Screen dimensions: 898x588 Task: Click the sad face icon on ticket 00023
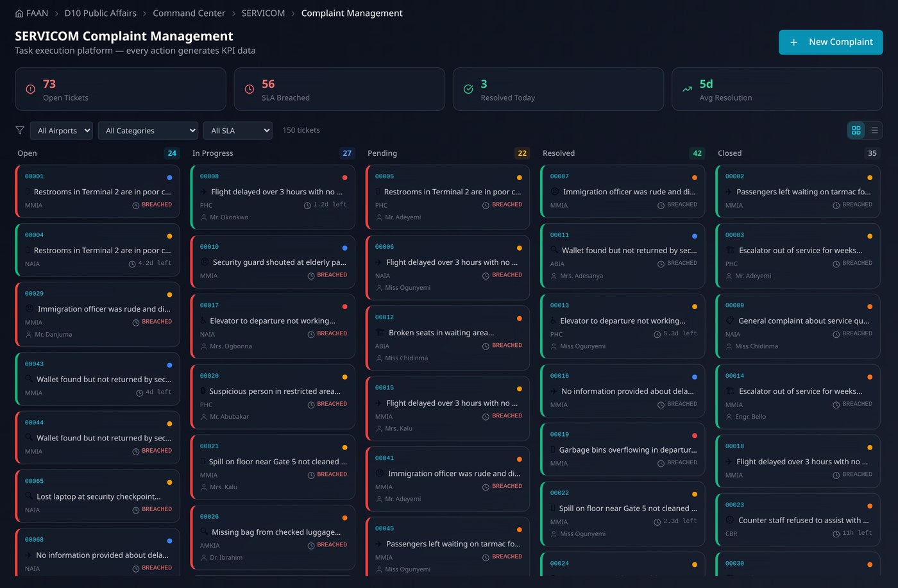tap(730, 521)
